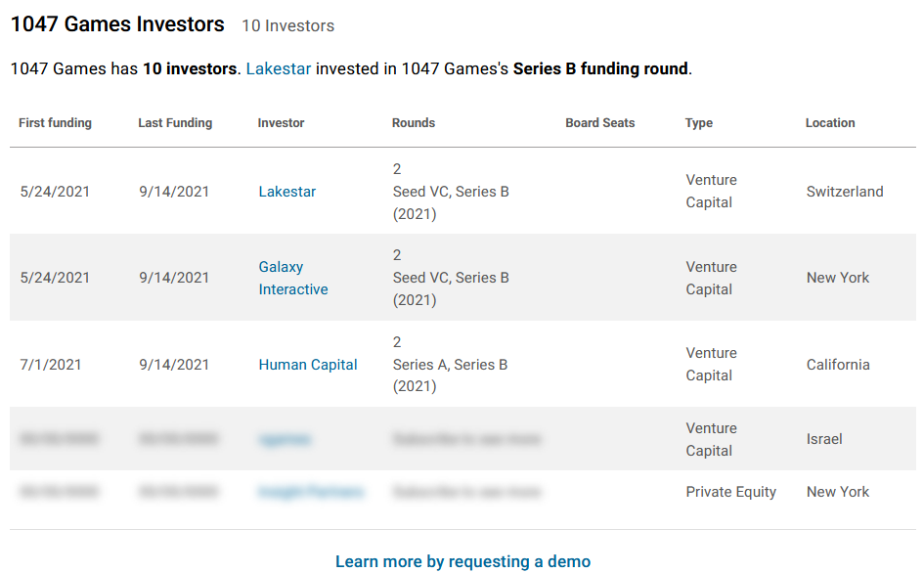Viewport: 924px width, 573px height.
Task: Click the blurred investor link in the Private Equity row
Action: click(311, 492)
